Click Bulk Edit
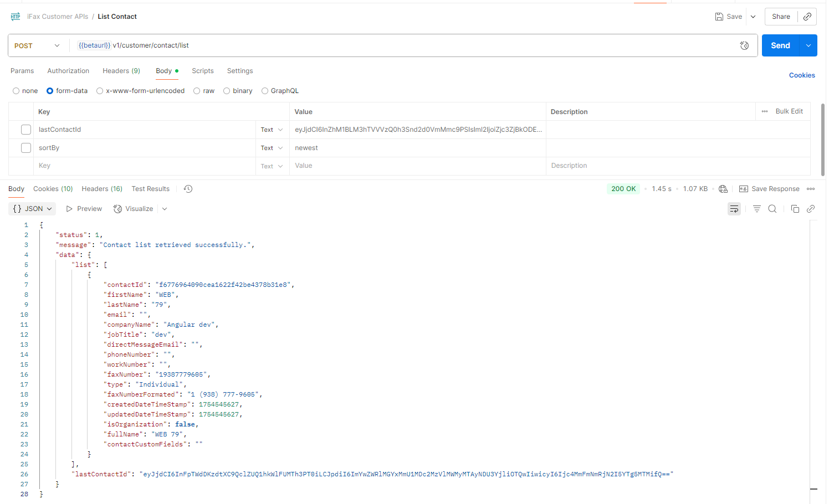Screen dimensions: 829x504 coord(789,111)
